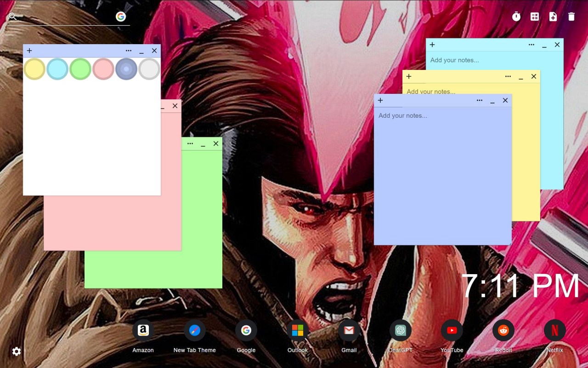The width and height of the screenshot is (588, 368).
Task: Minimize the green sticky note
Action: [203, 144]
